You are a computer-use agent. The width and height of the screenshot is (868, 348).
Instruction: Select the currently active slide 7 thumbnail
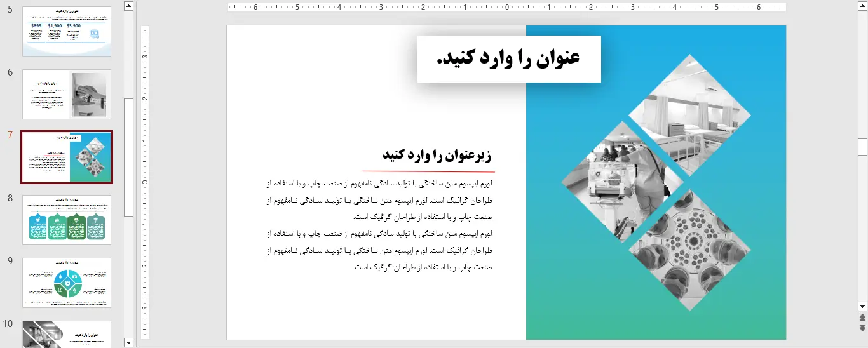click(67, 157)
